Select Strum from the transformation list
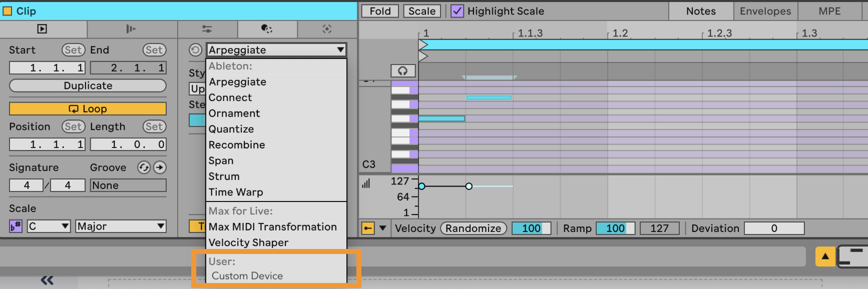Image resolution: width=868 pixels, height=289 pixels. tap(276, 176)
